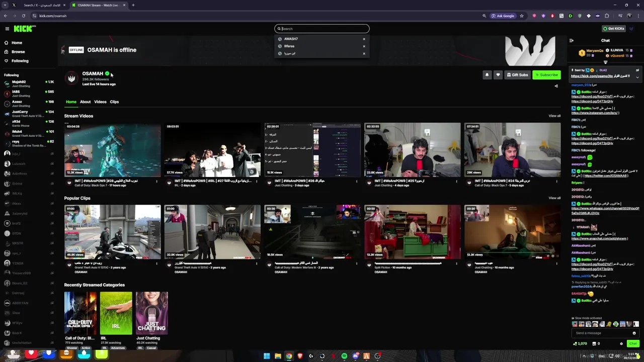Open the Just Chatting category card
Screen dimensions: 644x362
(151, 313)
